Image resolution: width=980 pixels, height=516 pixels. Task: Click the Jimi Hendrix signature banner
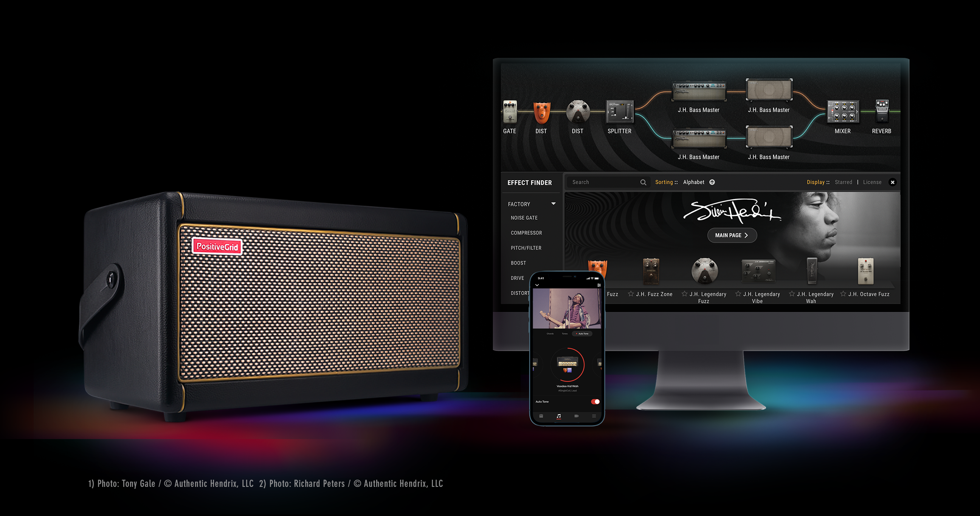[732, 211]
